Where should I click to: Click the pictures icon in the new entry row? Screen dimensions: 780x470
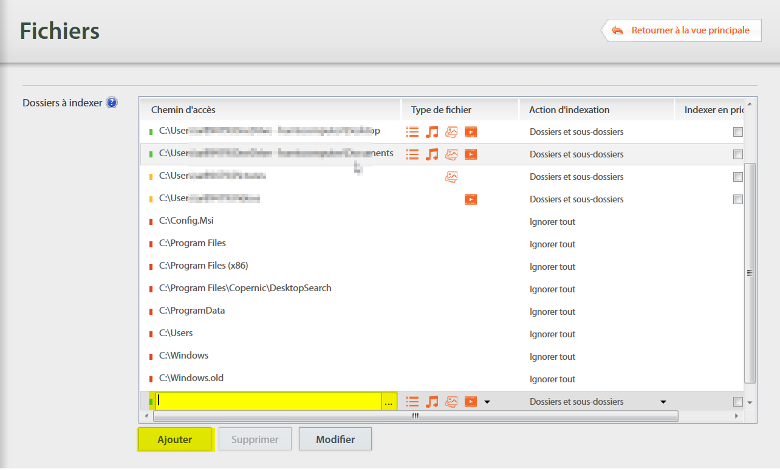(452, 402)
